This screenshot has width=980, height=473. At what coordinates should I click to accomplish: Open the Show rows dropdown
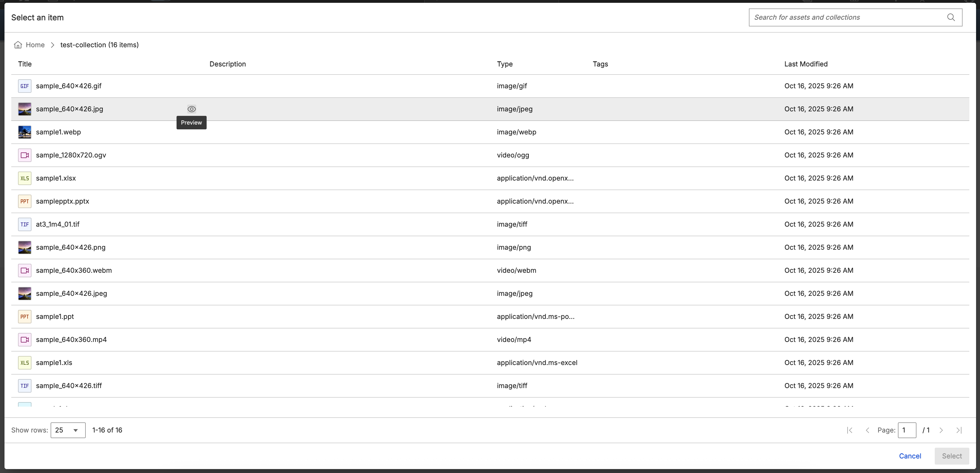[68, 430]
